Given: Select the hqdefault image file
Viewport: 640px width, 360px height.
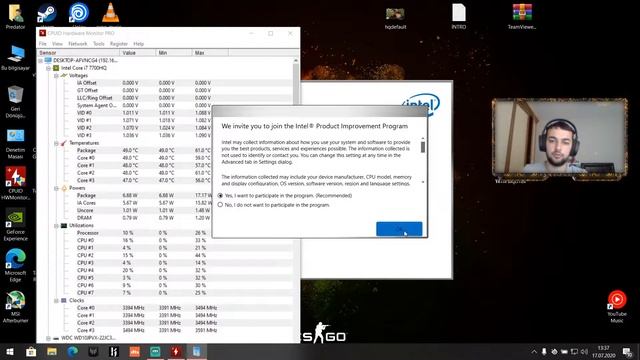Looking at the screenshot, I should pyautogui.click(x=395, y=18).
